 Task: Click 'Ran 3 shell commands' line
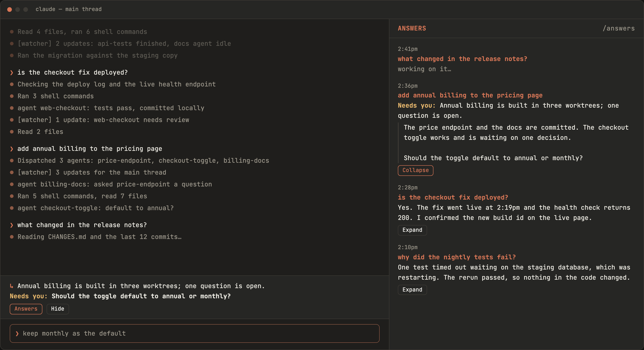[x=56, y=96]
